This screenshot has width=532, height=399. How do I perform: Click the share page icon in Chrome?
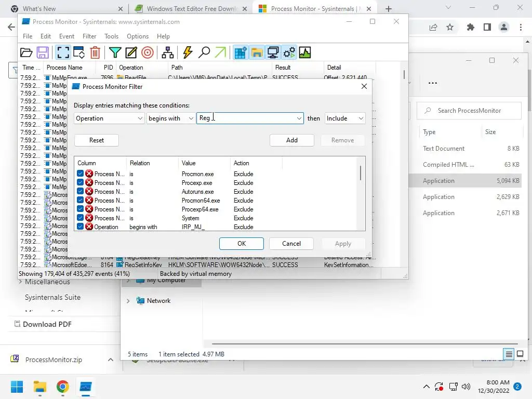point(433,27)
